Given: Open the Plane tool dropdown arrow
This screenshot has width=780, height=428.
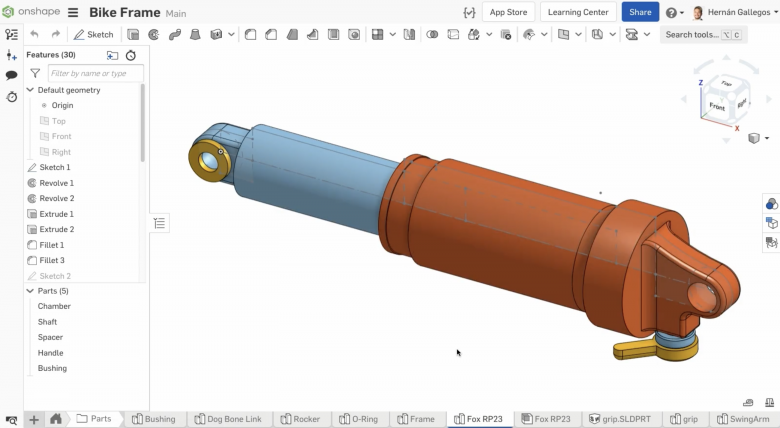Looking at the screenshot, I should click(x=578, y=34).
